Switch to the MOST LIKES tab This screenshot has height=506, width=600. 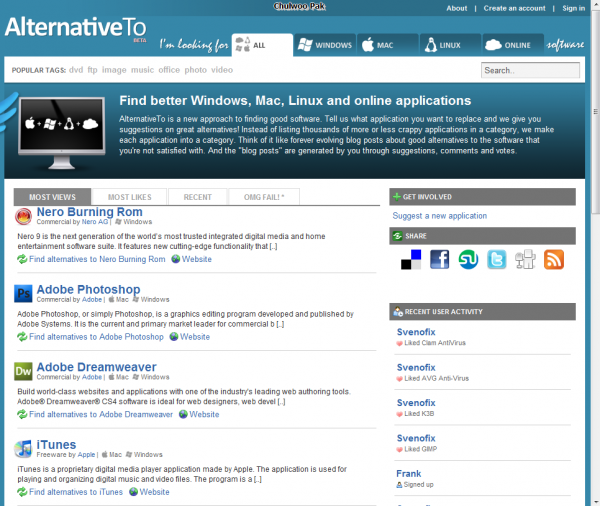click(x=130, y=197)
